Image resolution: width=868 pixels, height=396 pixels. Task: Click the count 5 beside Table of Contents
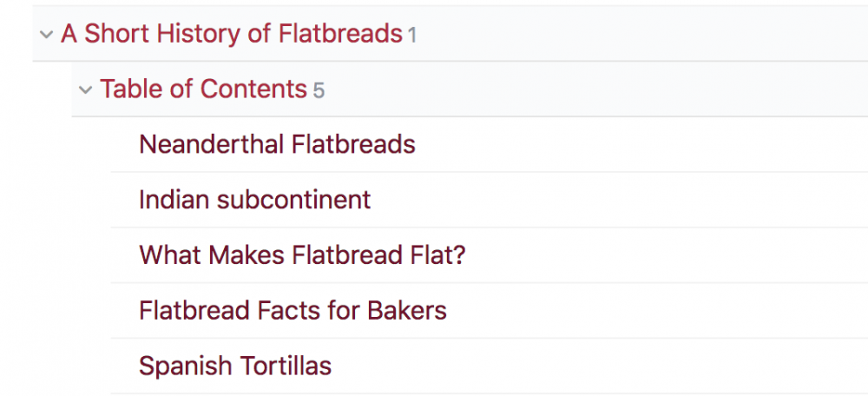coord(319,90)
